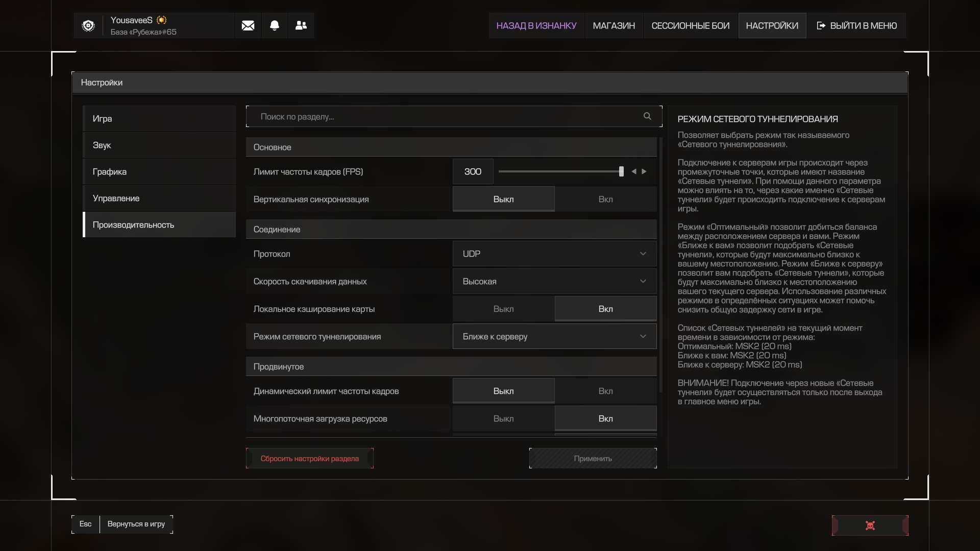Open the Режим сетевого туннелирования dropdown
Screen dimensions: 980x551
pos(555,336)
